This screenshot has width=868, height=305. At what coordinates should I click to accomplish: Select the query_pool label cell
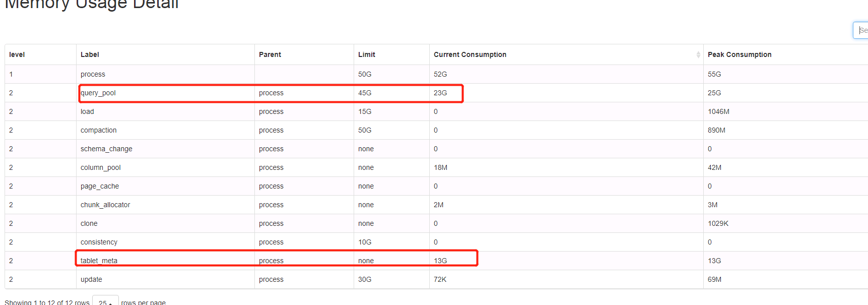click(x=98, y=93)
